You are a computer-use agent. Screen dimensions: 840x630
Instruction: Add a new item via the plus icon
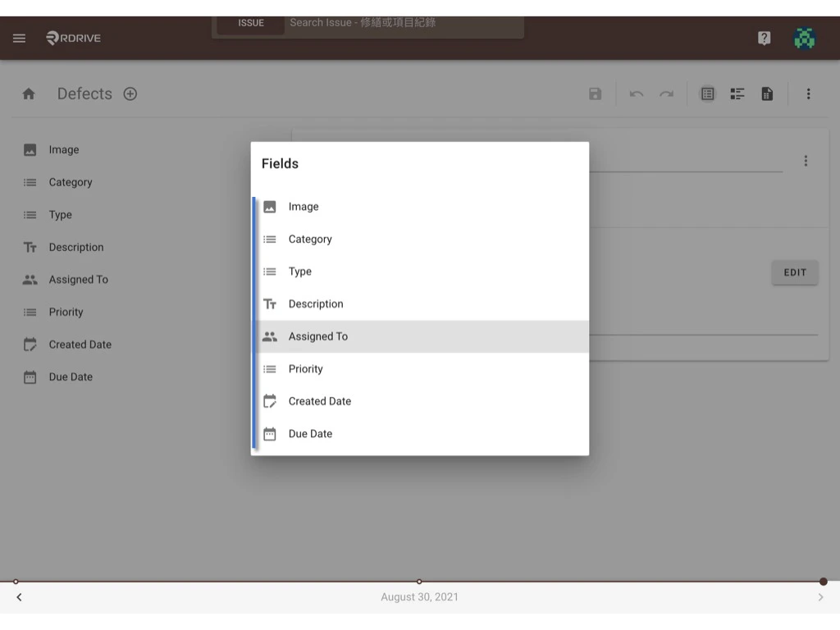[x=130, y=94]
